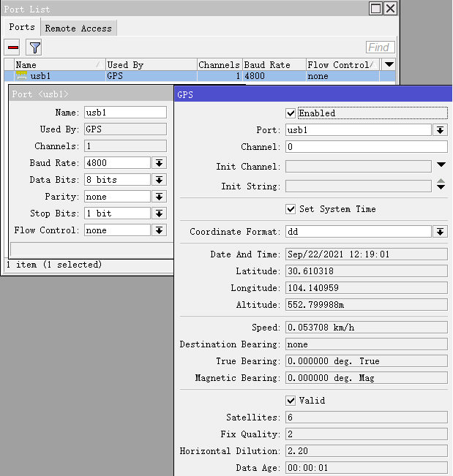This screenshot has width=453, height=476.
Task: Open the Parity dropdown
Action: pos(159,197)
